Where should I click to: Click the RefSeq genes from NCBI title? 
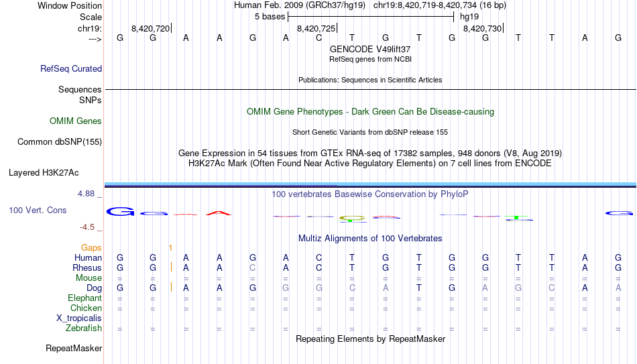(370, 59)
